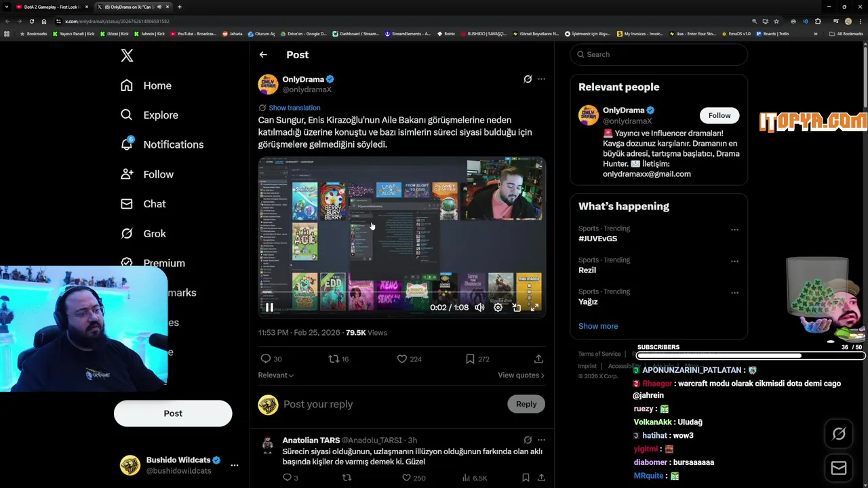Image resolution: width=868 pixels, height=488 pixels.
Task: Open View quotes link
Action: point(521,375)
